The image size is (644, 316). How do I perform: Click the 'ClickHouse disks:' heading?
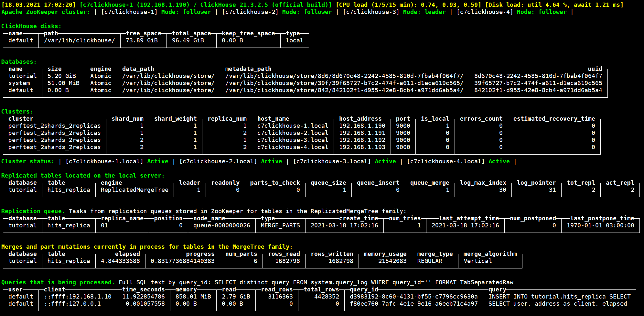31,26
